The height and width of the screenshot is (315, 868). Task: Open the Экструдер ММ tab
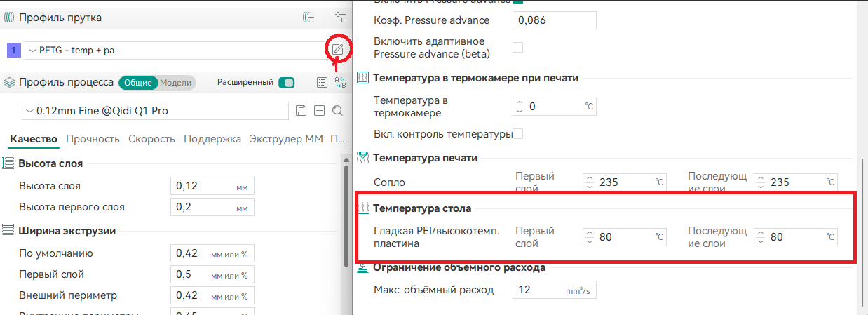(286, 139)
